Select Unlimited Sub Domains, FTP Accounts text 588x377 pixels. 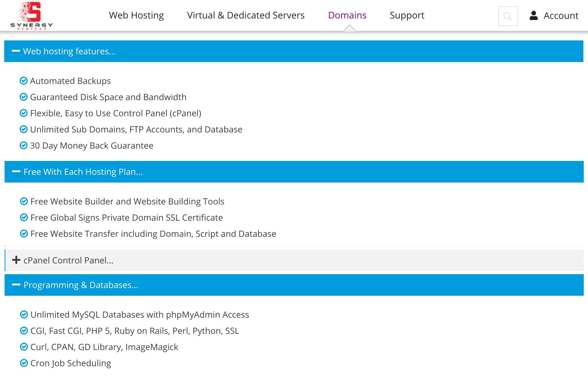136,129
